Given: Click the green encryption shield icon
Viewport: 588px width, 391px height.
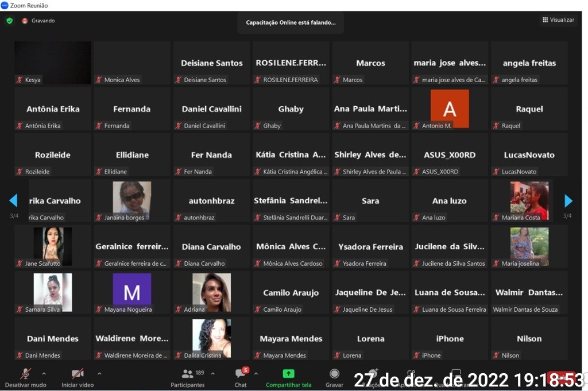Looking at the screenshot, I should pos(9,21).
